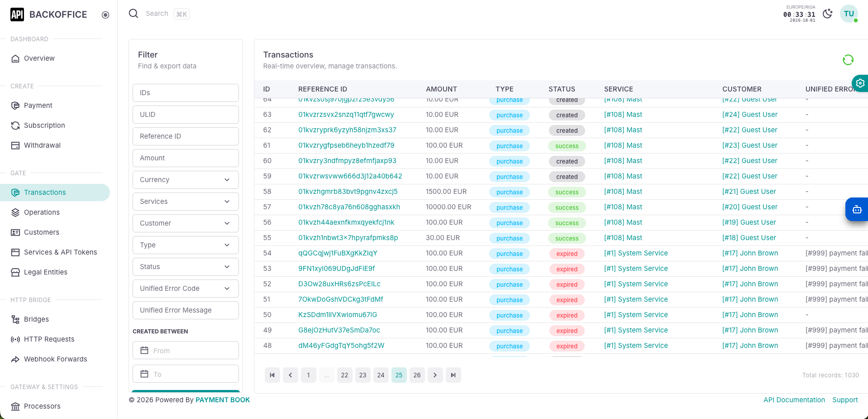This screenshot has height=419, width=868.
Task: Click the Operations sidebar icon
Action: [15, 212]
